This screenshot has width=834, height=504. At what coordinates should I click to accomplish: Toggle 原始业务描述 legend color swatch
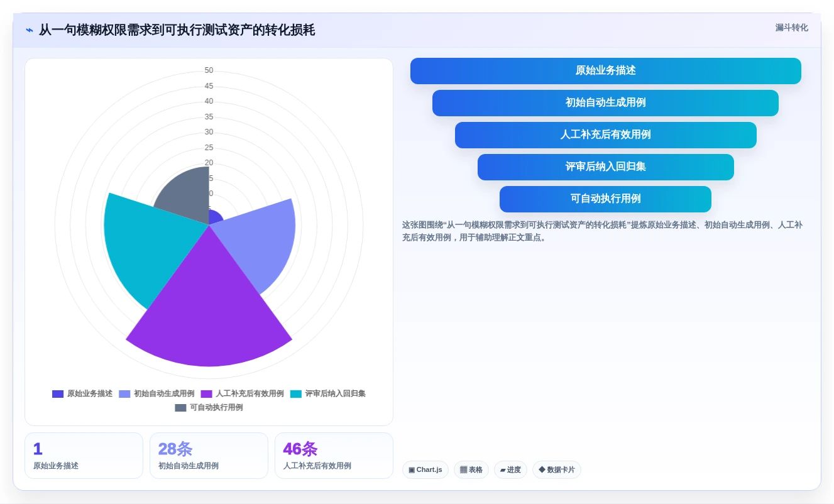click(58, 394)
